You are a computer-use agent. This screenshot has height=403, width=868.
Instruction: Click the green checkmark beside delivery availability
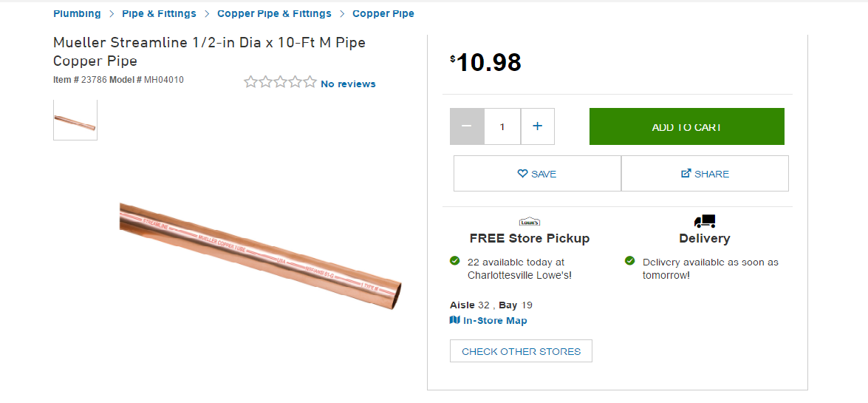point(629,260)
